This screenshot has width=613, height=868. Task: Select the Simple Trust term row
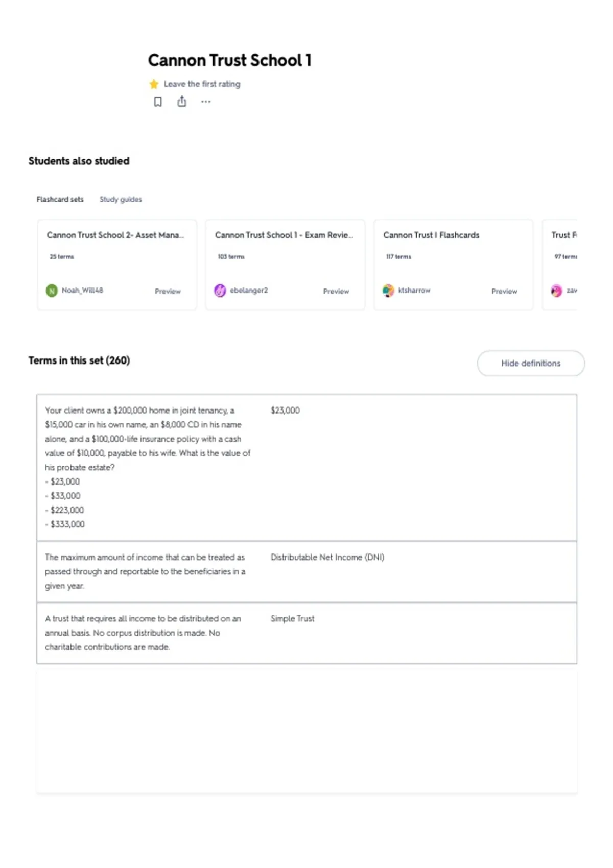306,633
